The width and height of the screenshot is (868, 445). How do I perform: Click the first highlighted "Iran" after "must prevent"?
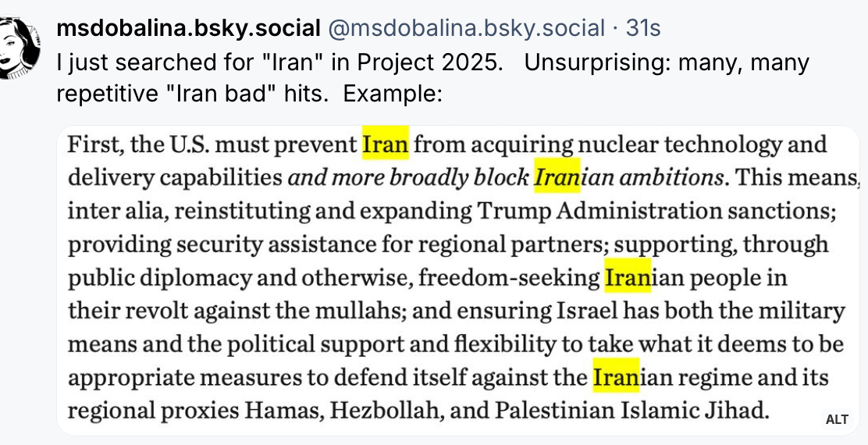386,144
